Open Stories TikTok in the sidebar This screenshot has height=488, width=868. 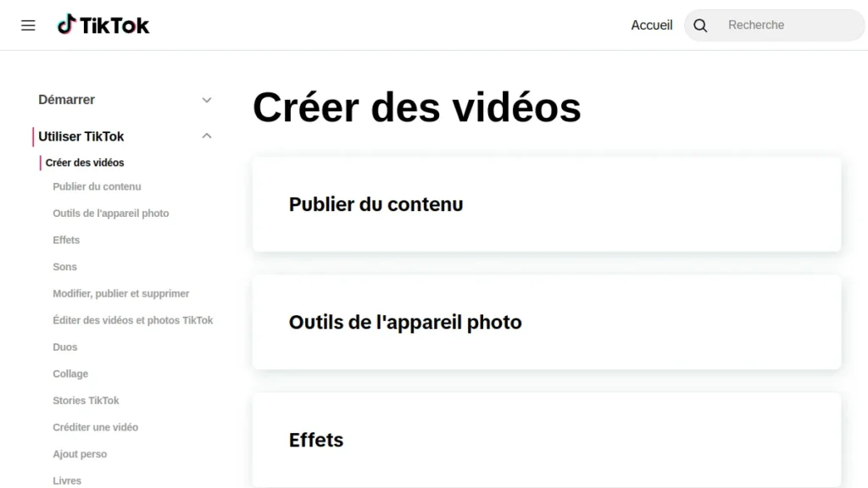(x=86, y=400)
